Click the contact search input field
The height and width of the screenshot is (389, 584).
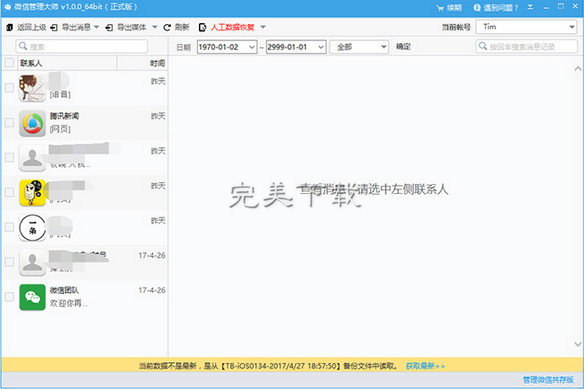(x=82, y=46)
